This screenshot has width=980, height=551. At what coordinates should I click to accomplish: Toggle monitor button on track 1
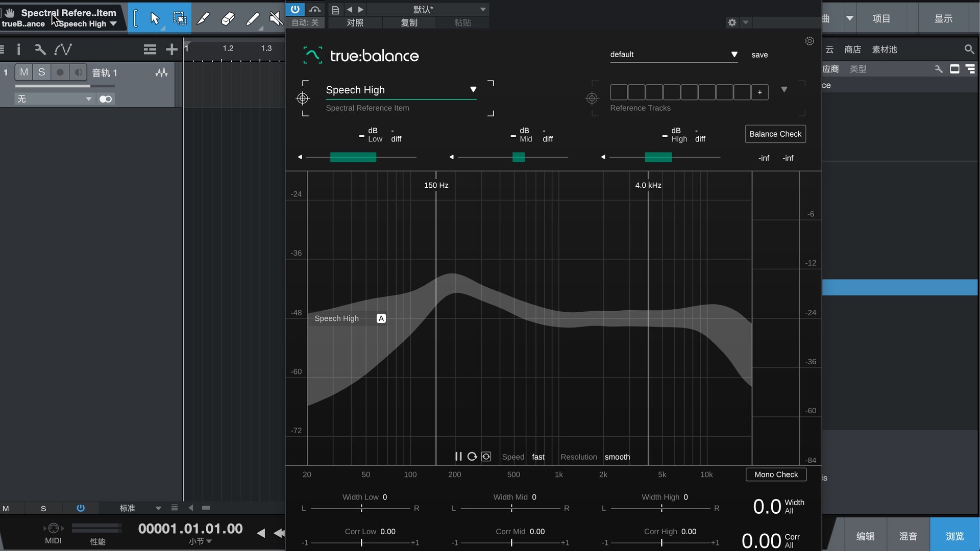pyautogui.click(x=78, y=72)
